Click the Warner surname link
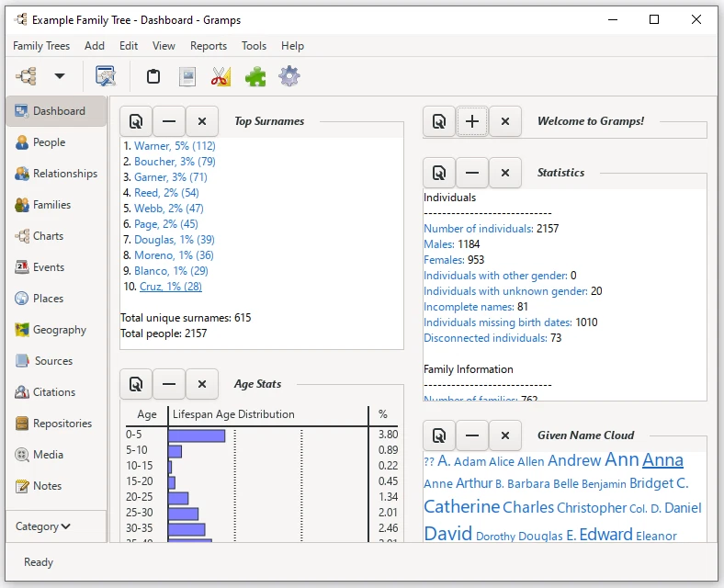 point(175,146)
